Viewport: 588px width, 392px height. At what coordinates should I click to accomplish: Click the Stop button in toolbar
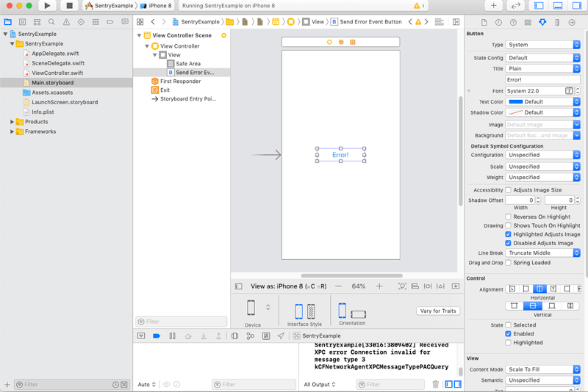69,6
